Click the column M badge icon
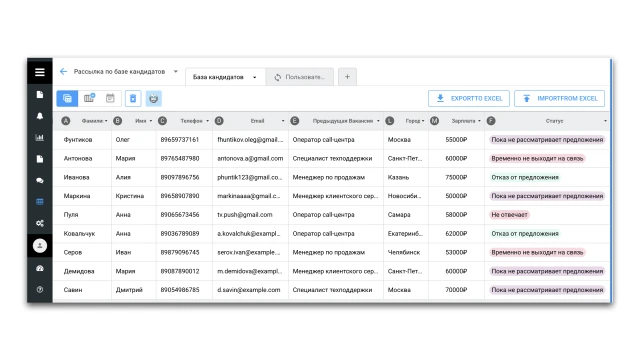This screenshot has width=640, height=360. 435,121
